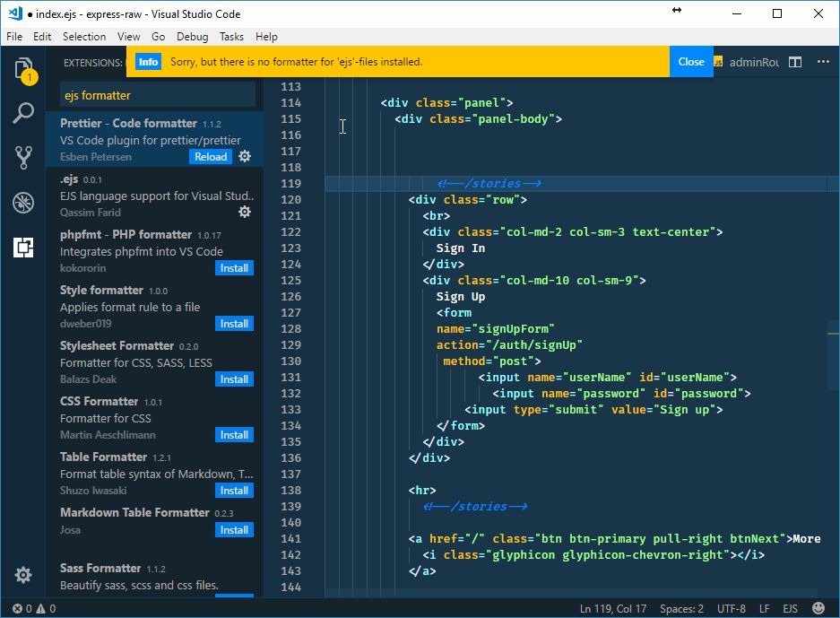Click the gear icon for Prettier extension
Screen dimensions: 840x618
[245, 156]
